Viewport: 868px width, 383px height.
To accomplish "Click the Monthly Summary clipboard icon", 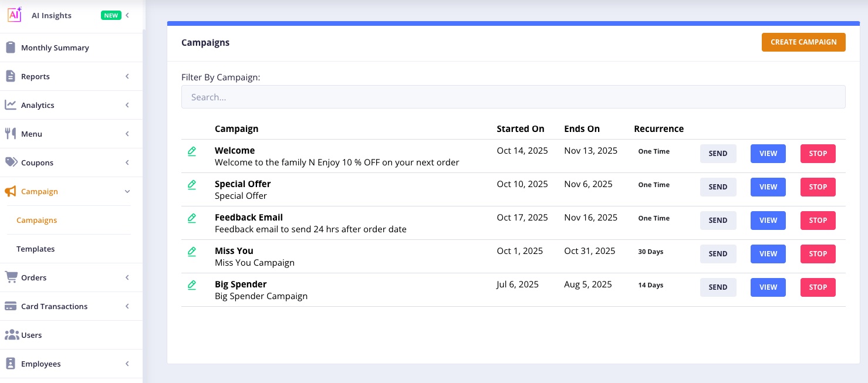I will coord(11,48).
